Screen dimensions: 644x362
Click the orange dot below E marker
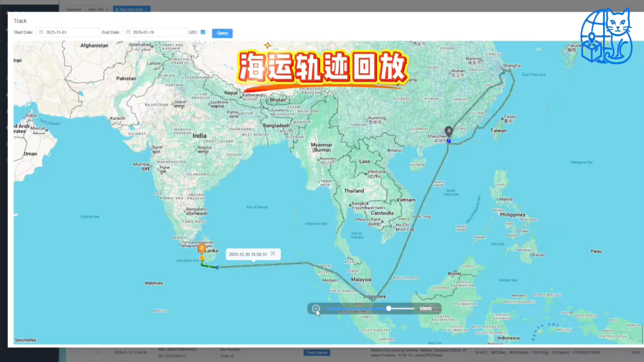pos(202,258)
